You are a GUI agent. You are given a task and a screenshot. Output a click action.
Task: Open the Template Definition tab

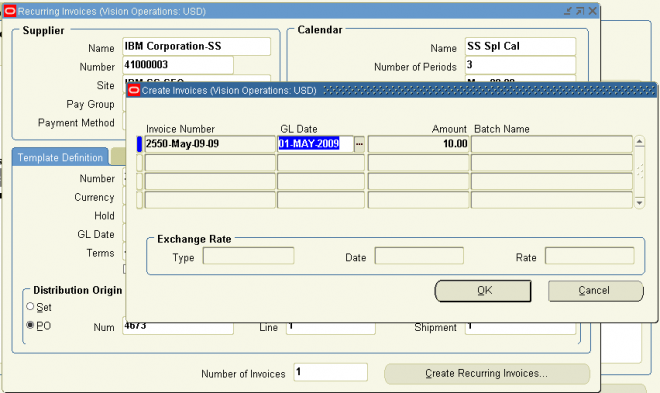[60, 157]
